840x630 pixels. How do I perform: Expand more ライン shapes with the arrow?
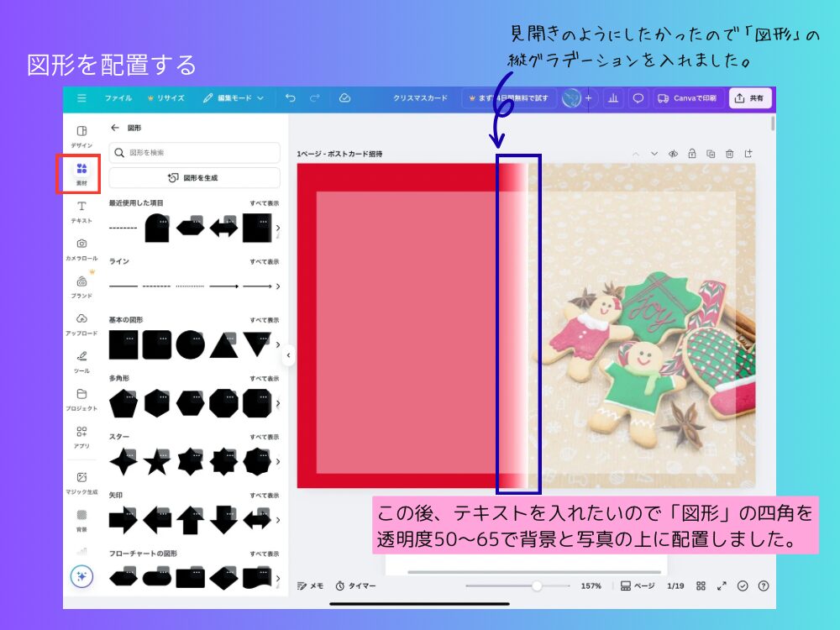point(279,286)
